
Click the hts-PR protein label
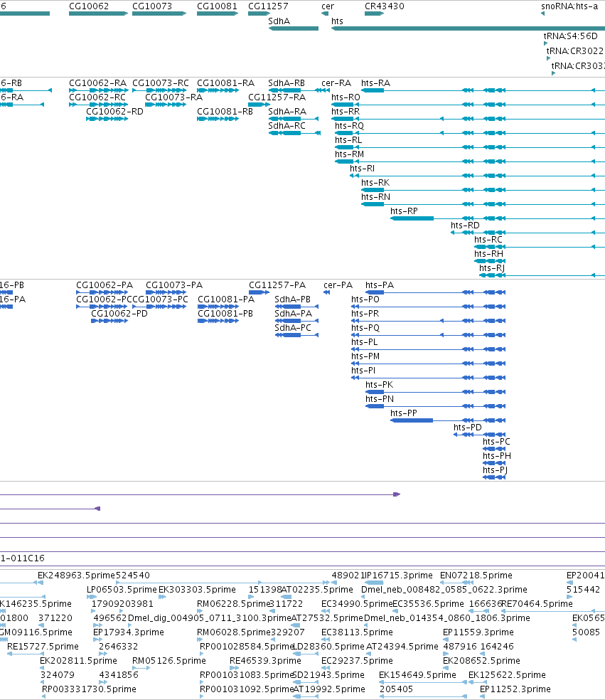tap(365, 314)
